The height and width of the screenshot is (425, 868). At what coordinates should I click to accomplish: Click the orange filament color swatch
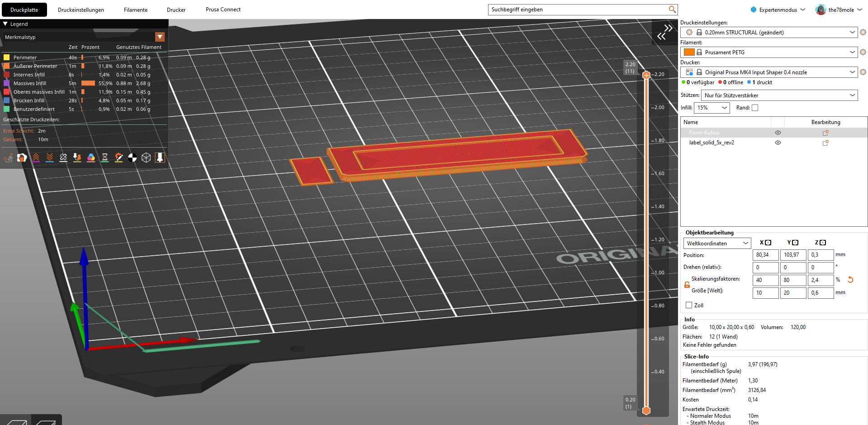(x=689, y=52)
